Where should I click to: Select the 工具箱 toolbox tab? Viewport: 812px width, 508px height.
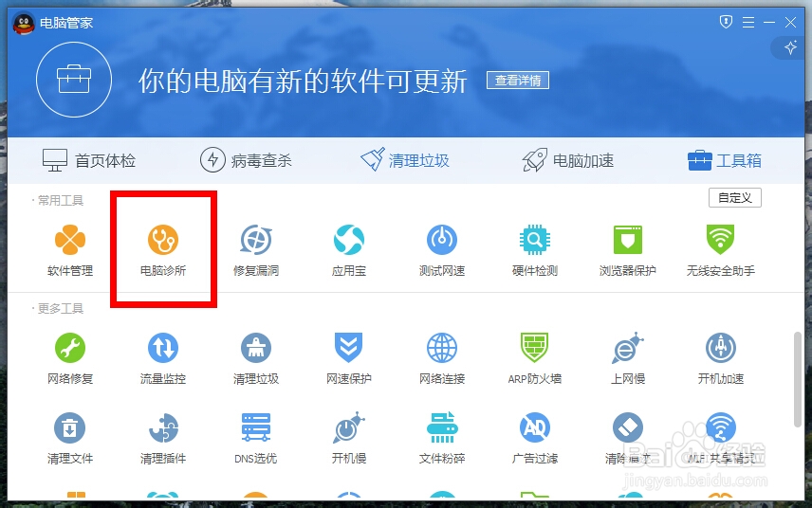pos(725,160)
